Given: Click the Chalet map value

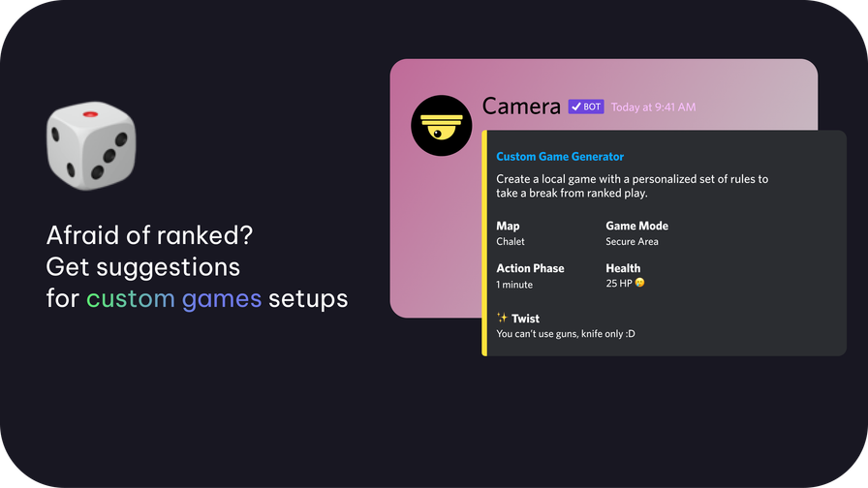Looking at the screenshot, I should (x=511, y=242).
